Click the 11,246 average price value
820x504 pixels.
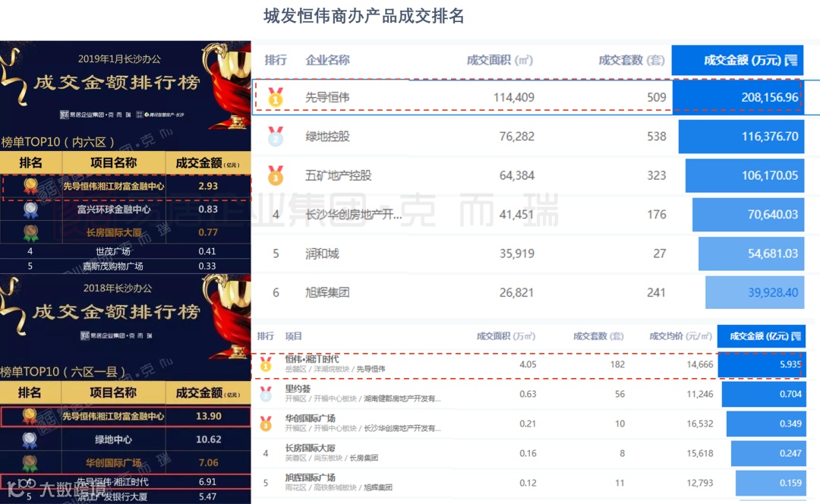[700, 394]
